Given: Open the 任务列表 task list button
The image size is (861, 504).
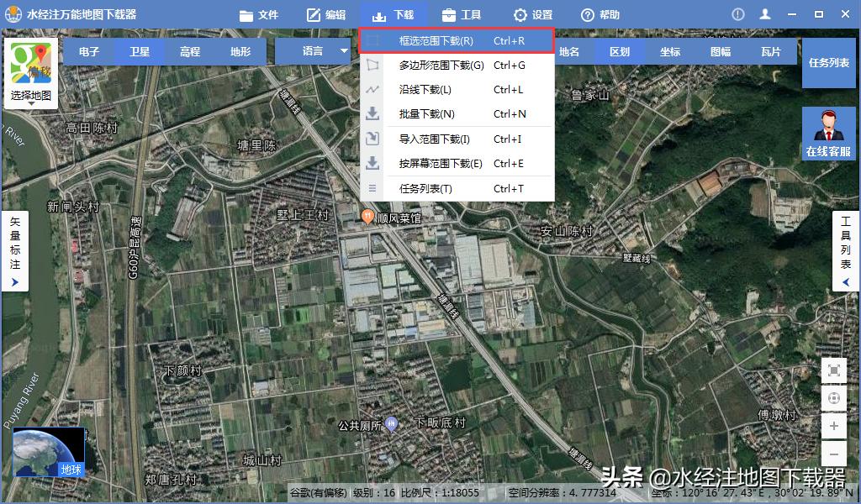Looking at the screenshot, I should pos(829,62).
